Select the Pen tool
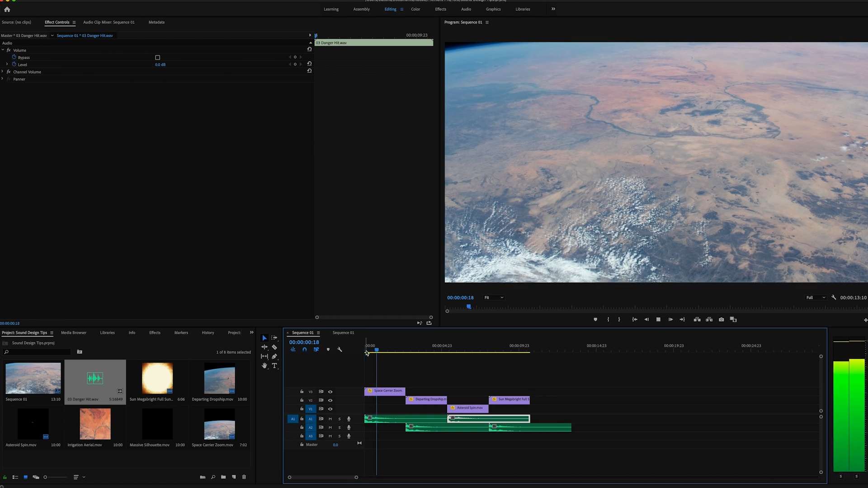868x488 pixels. pyautogui.click(x=274, y=357)
